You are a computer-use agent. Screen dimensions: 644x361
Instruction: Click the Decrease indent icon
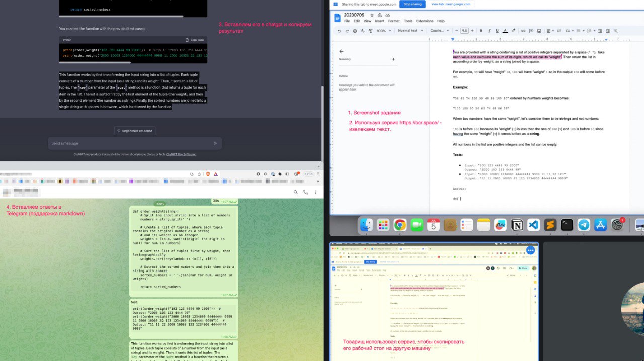pos(600,31)
